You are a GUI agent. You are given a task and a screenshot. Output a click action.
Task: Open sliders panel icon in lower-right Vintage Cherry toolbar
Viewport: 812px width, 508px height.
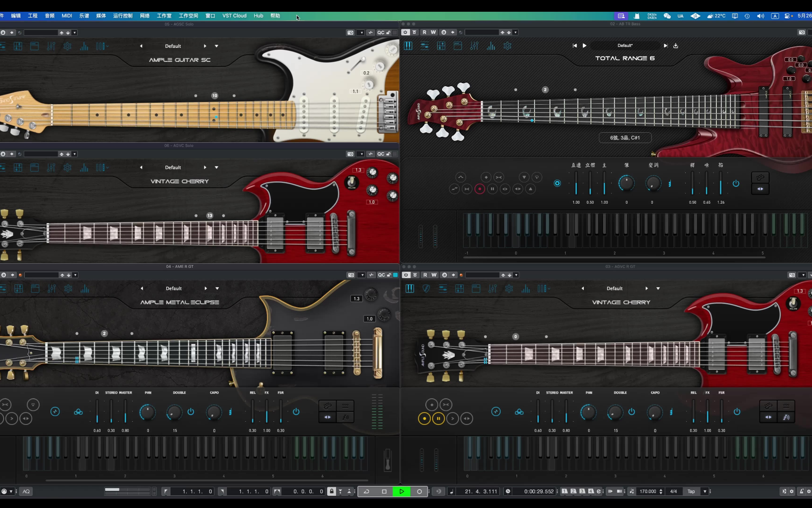click(x=443, y=289)
